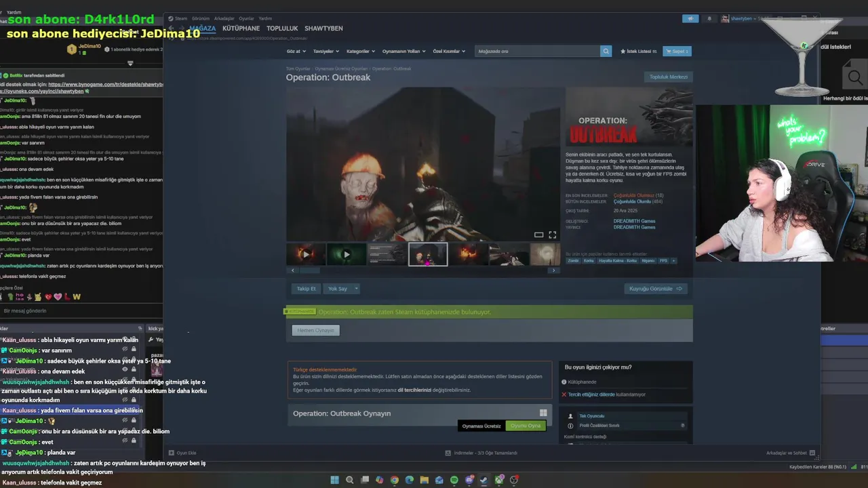Open the SHAWTYBEN profile tab
This screenshot has height=488, width=868.
pyautogui.click(x=323, y=28)
